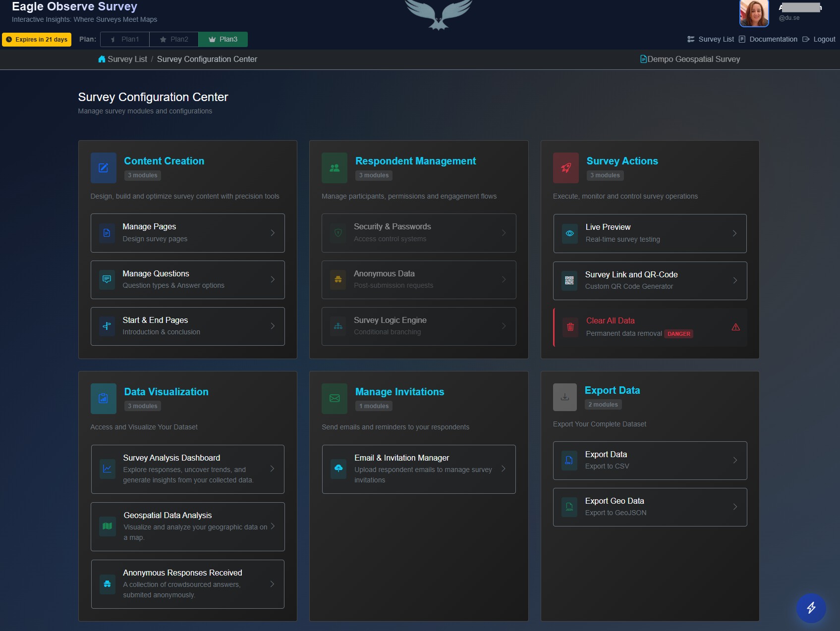Open Manage Questions via its chevron arrow

coord(273,279)
